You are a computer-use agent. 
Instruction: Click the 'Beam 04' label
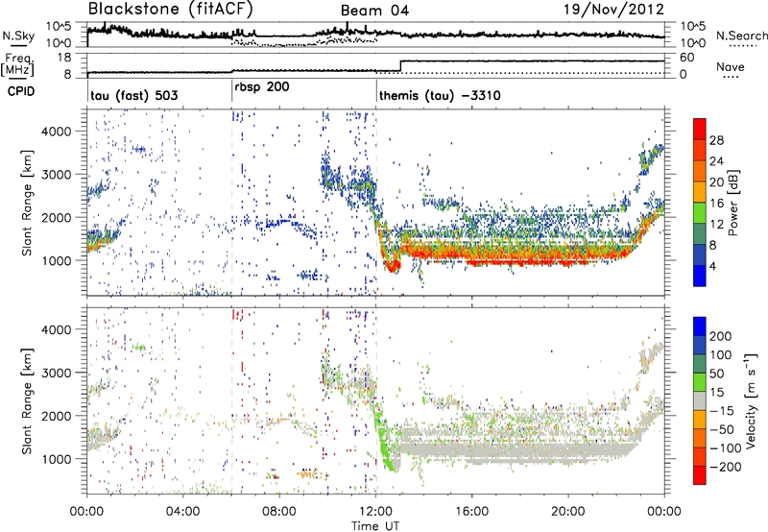click(374, 11)
